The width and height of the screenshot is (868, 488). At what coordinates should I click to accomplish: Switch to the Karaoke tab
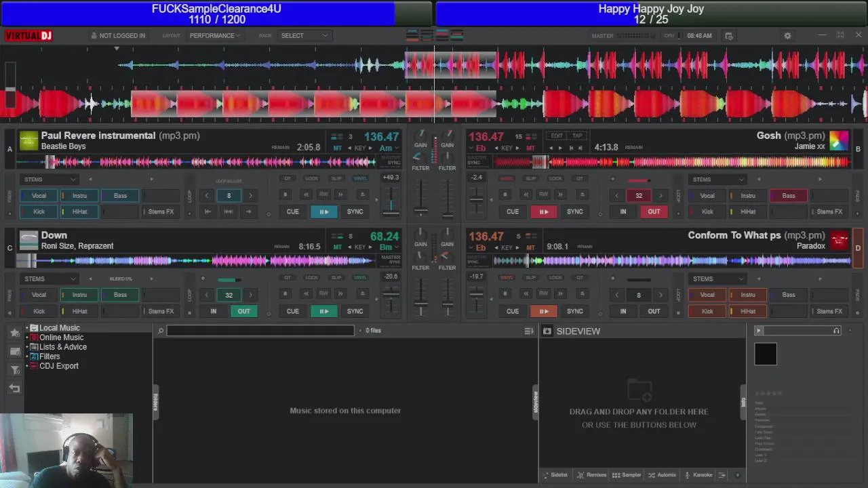[698, 474]
